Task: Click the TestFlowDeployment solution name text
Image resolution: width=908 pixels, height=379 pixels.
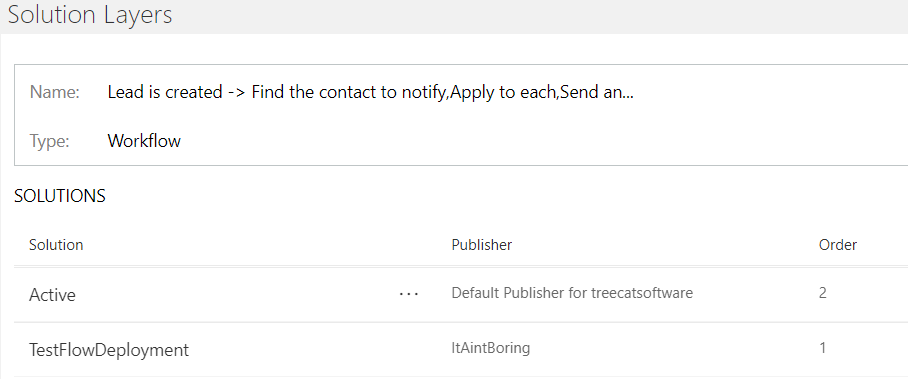Action: point(109,349)
